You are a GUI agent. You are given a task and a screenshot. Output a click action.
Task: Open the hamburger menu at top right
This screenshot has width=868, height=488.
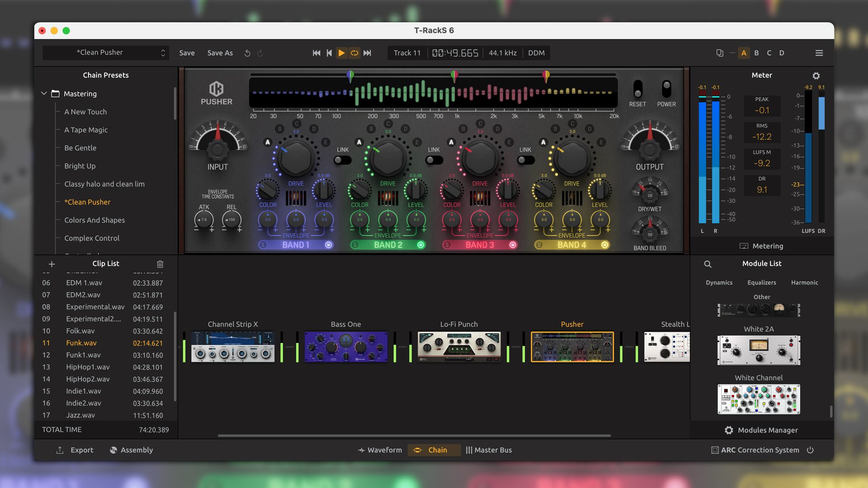pyautogui.click(x=819, y=53)
